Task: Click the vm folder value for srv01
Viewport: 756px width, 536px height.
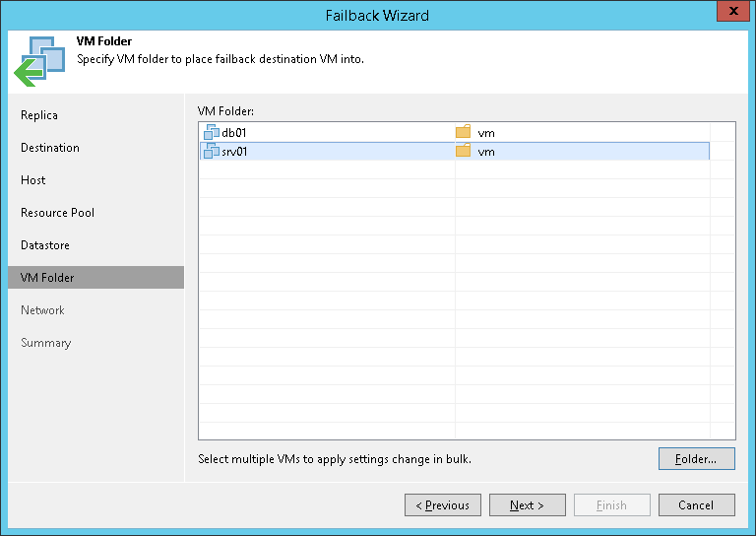Action: 486,152
